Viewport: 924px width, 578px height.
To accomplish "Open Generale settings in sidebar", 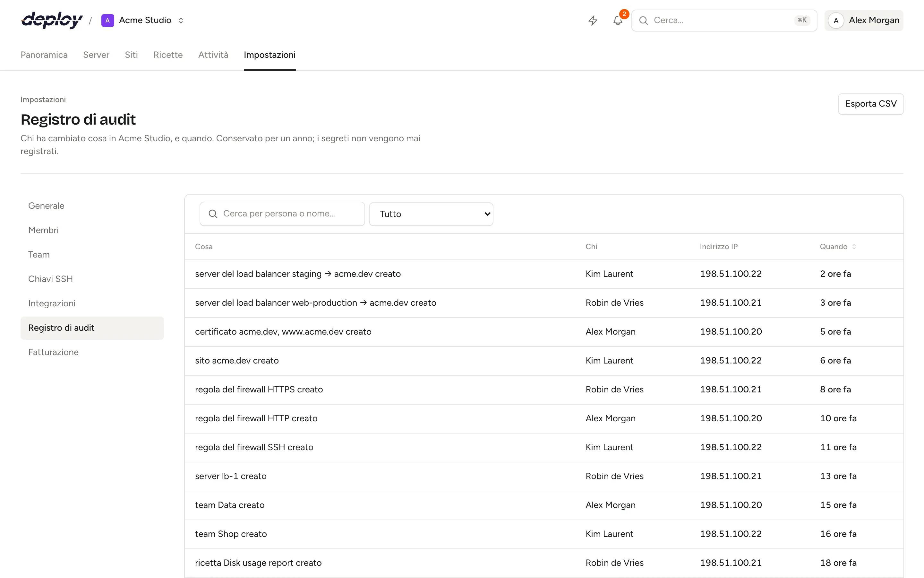I will [92, 206].
